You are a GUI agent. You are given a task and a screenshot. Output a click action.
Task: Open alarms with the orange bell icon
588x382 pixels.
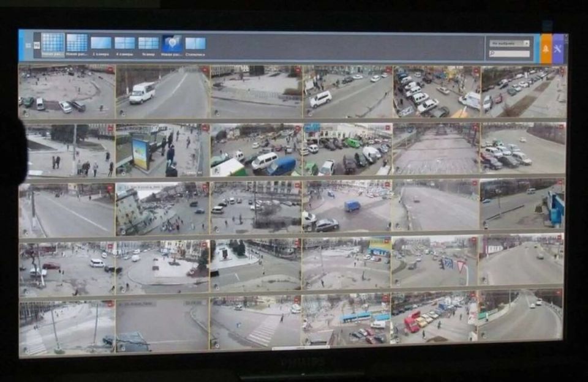point(546,49)
